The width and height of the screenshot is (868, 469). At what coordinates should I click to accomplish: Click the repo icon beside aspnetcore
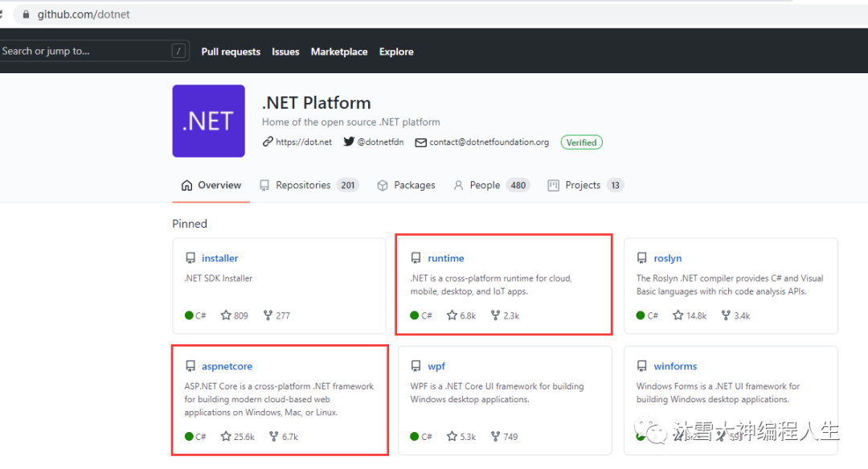point(190,367)
